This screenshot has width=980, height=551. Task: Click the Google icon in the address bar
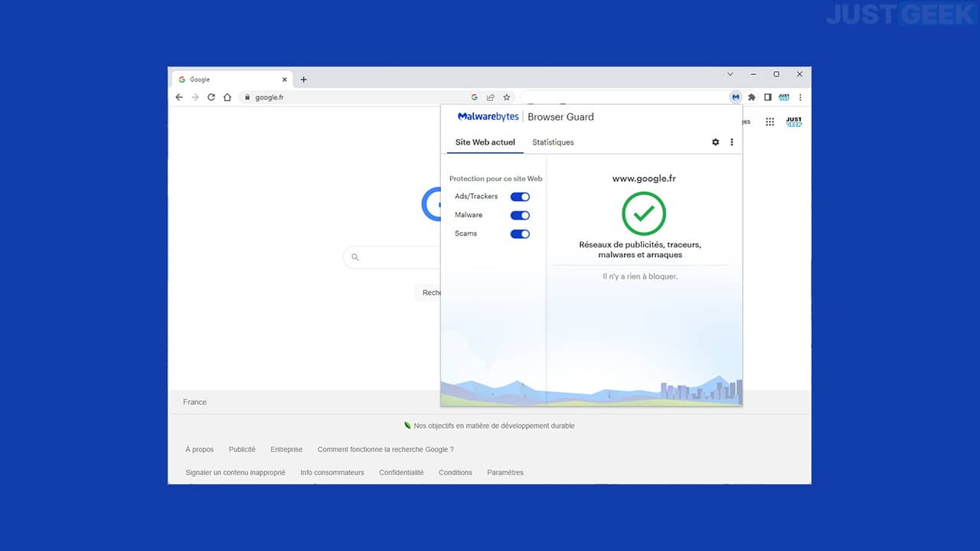[475, 97]
